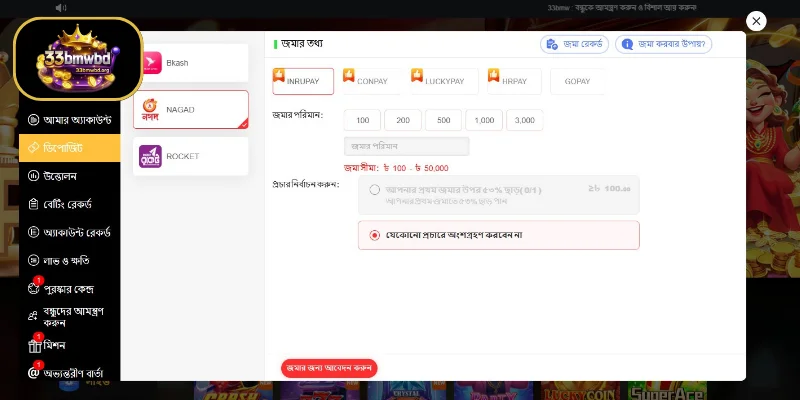Viewport: 800px width, 400px height.
Task: Click withdrawal sidebar icon
Action: click(x=34, y=176)
